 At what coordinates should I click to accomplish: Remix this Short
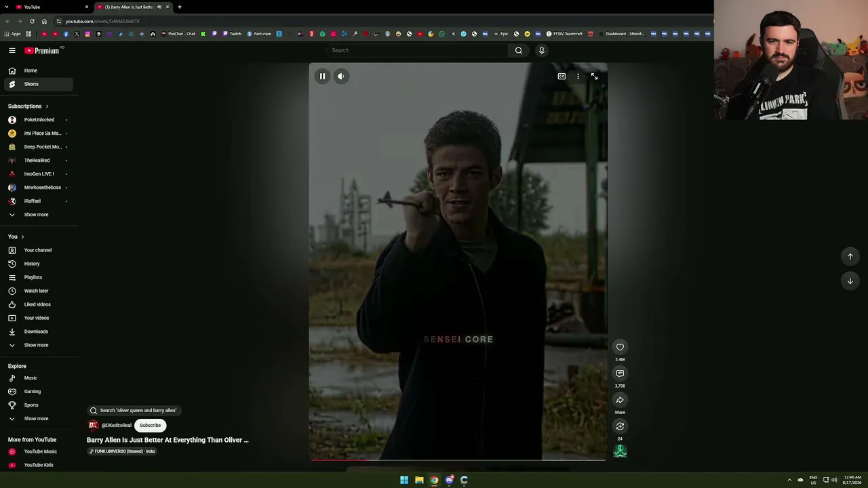[x=620, y=426]
